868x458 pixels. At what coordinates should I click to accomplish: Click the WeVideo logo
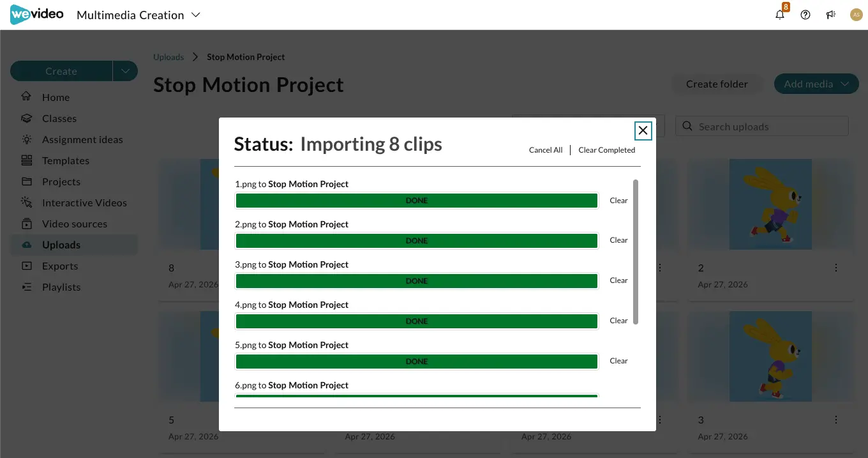point(36,14)
